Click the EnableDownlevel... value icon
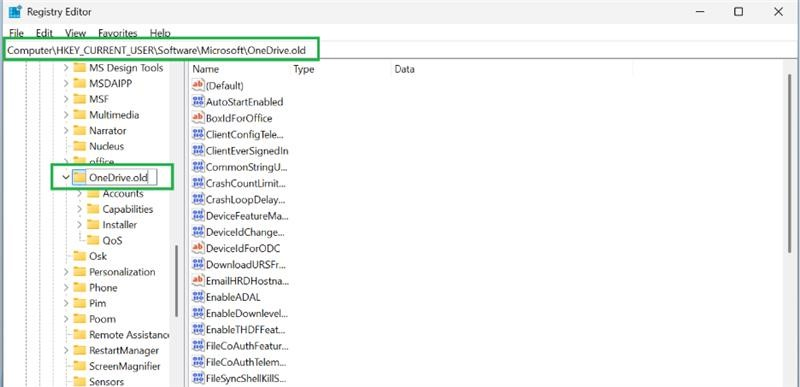800x387 pixels. pos(198,313)
